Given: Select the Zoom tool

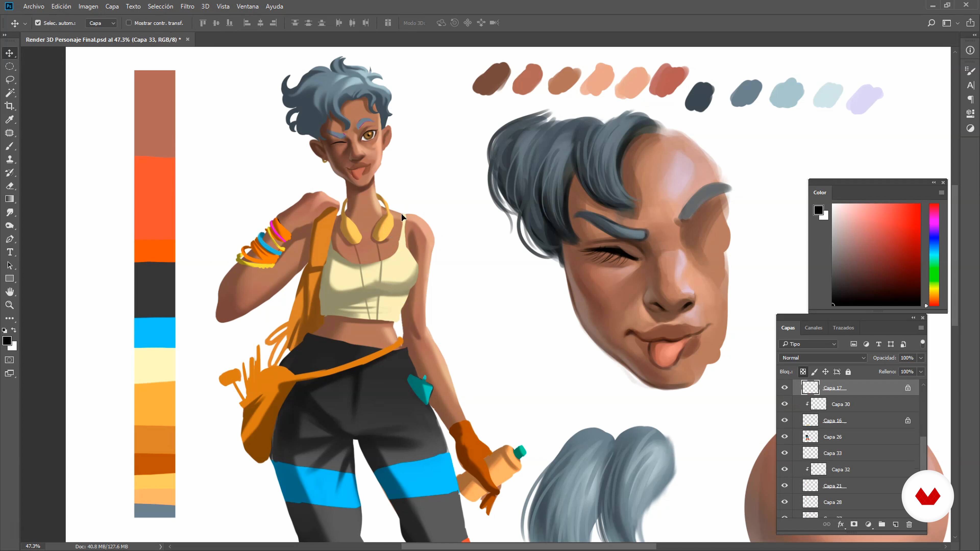Looking at the screenshot, I should tap(9, 305).
